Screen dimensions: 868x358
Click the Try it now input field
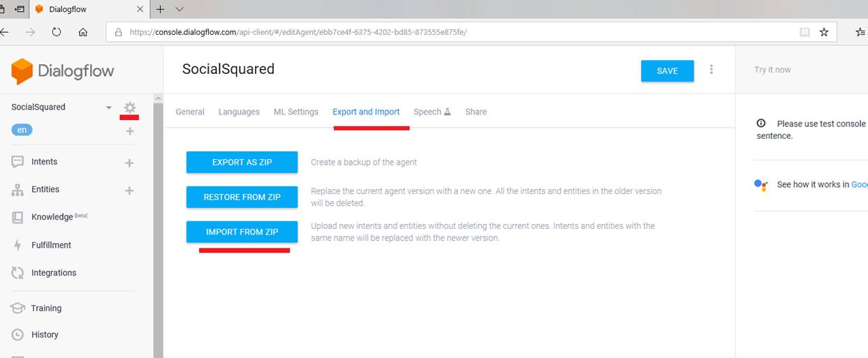803,70
